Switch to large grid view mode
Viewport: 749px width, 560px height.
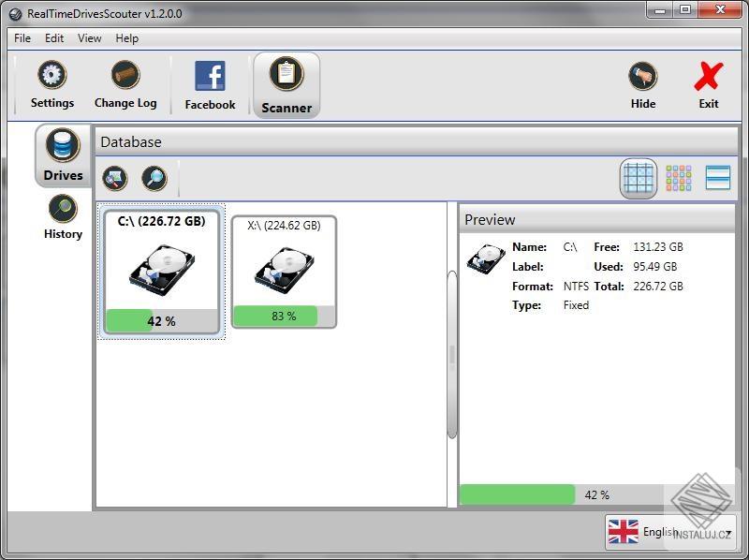639,177
